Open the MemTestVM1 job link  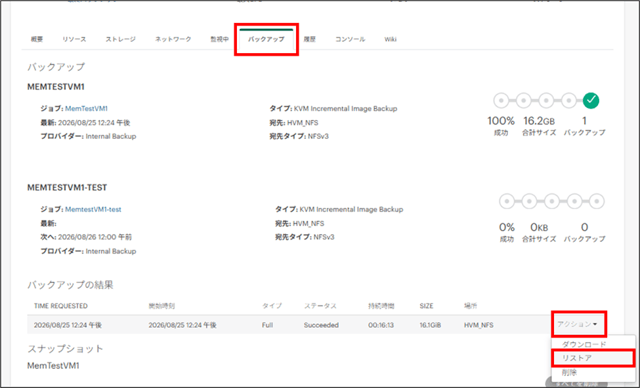pyautogui.click(x=86, y=109)
